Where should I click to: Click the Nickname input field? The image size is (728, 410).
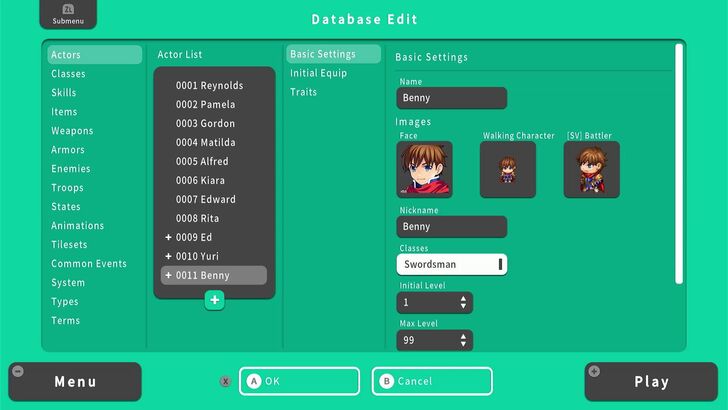pyautogui.click(x=452, y=227)
